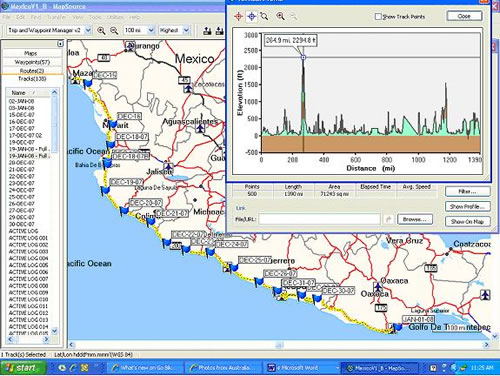Click the Browse... button

pos(415,219)
